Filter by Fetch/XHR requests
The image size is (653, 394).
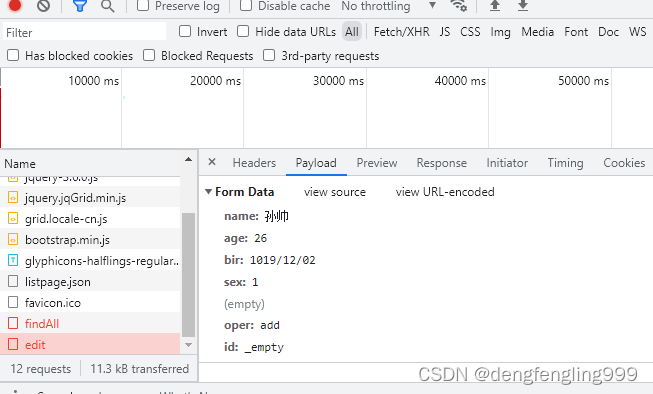click(401, 32)
